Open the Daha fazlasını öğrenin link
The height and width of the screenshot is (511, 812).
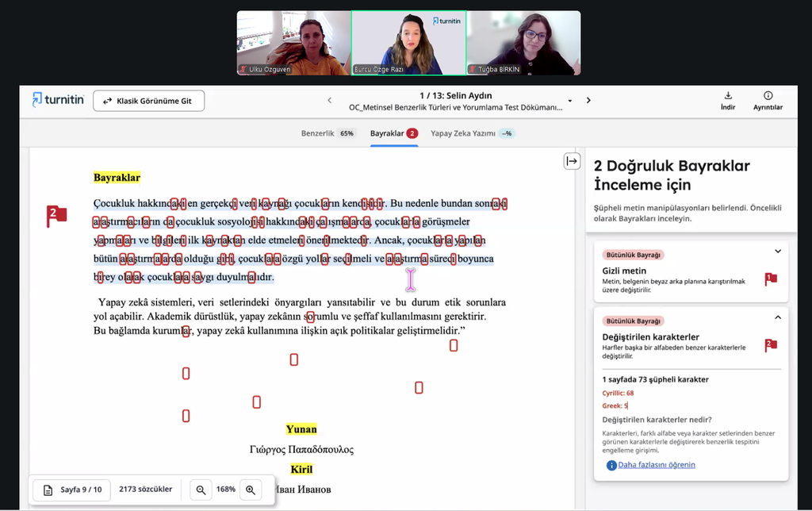coord(656,464)
